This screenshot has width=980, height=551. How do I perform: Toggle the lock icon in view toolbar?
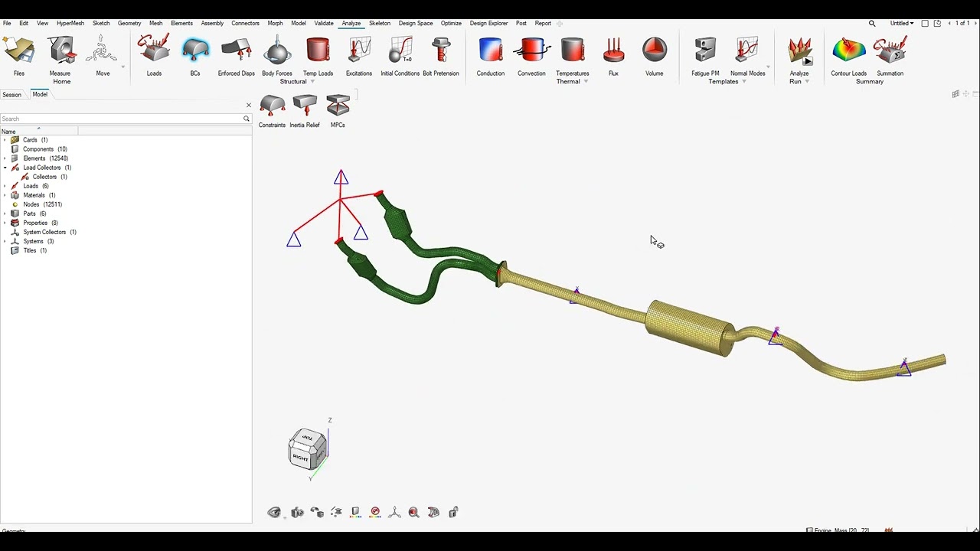(453, 512)
